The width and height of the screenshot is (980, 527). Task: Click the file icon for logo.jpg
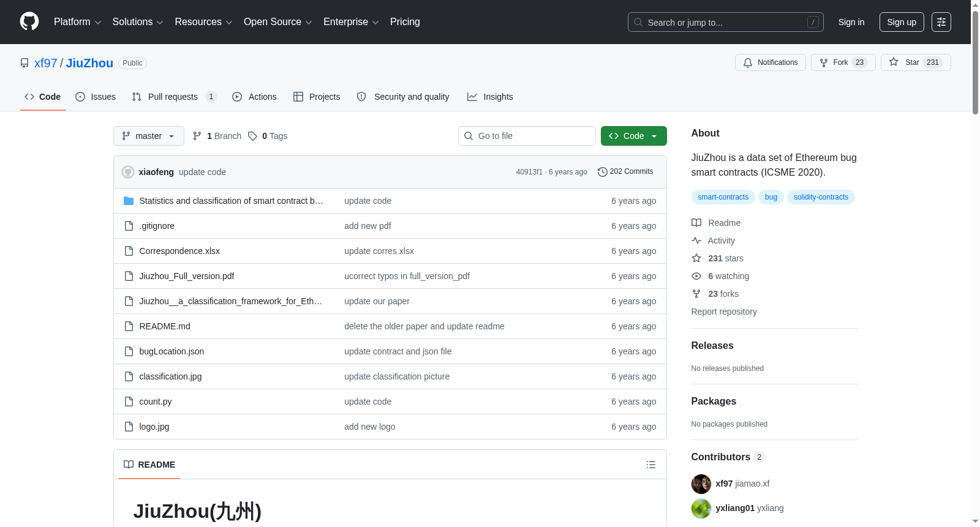pos(129,427)
